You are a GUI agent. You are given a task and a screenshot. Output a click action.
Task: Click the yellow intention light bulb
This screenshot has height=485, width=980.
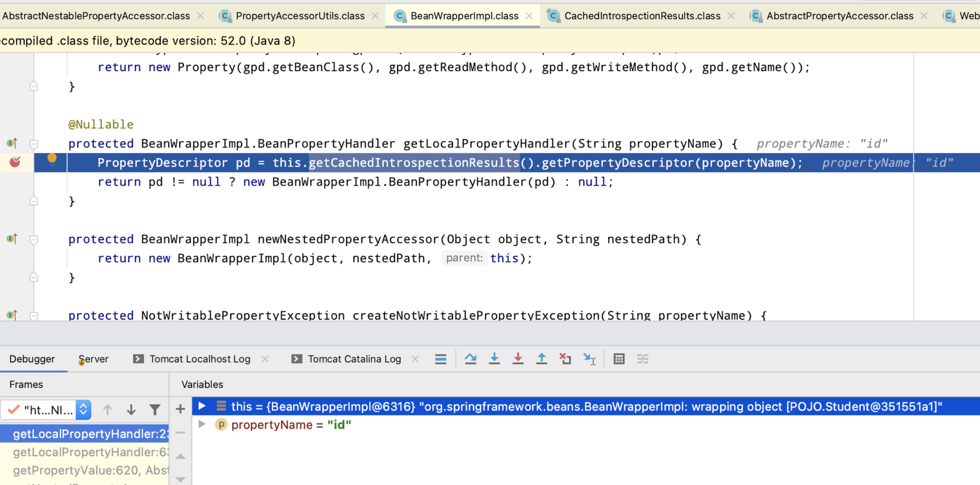(52, 160)
